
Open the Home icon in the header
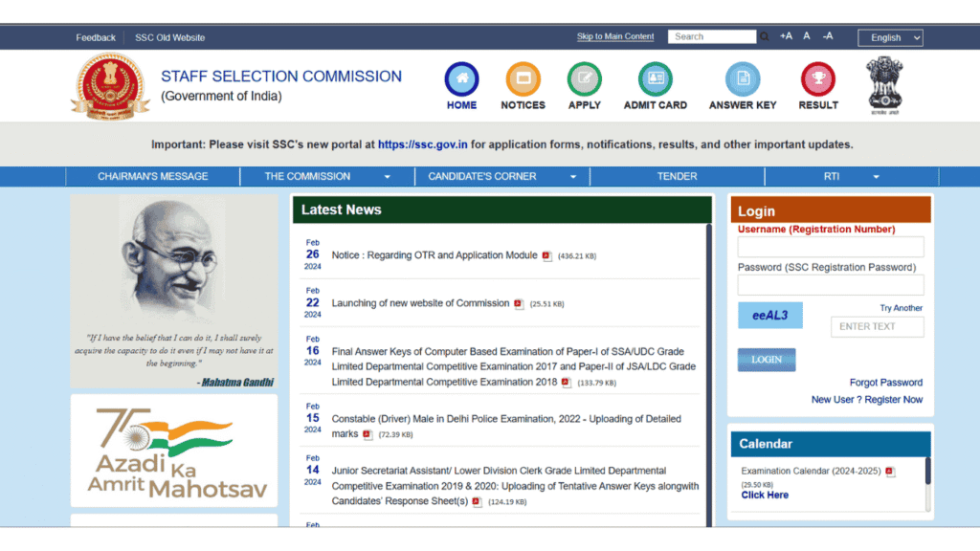coord(462,78)
